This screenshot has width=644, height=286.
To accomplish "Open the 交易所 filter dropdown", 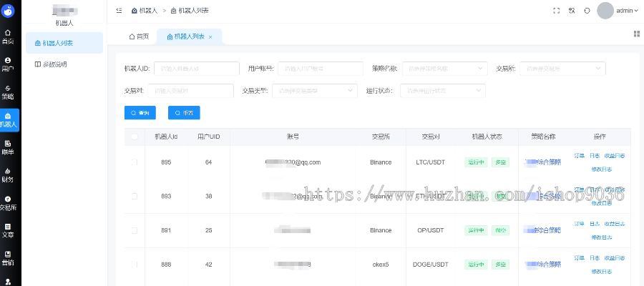I will coord(562,69).
